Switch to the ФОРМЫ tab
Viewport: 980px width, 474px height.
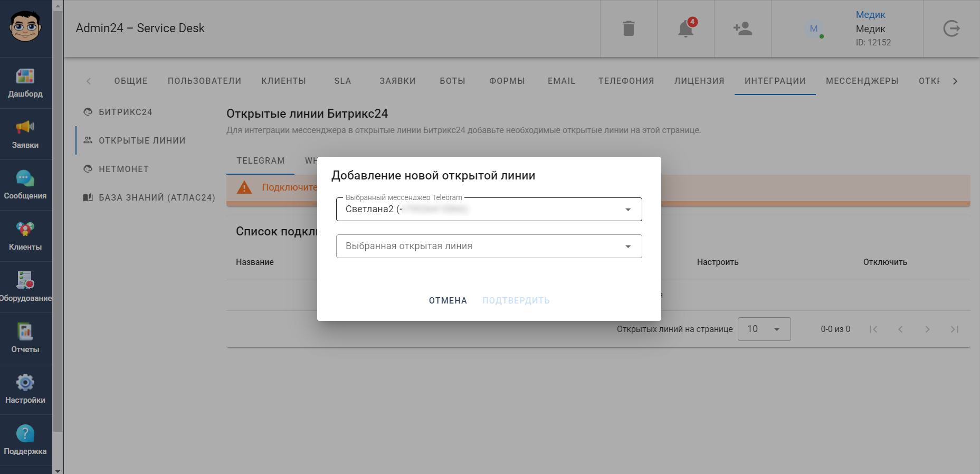tap(507, 81)
